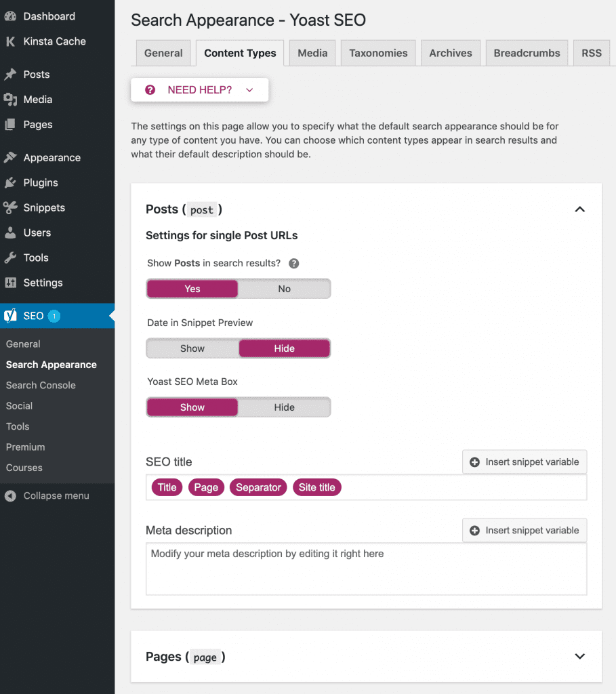Click the Yoast SEO logo icon in sidebar
This screenshot has width=616, height=694.
tap(10, 316)
